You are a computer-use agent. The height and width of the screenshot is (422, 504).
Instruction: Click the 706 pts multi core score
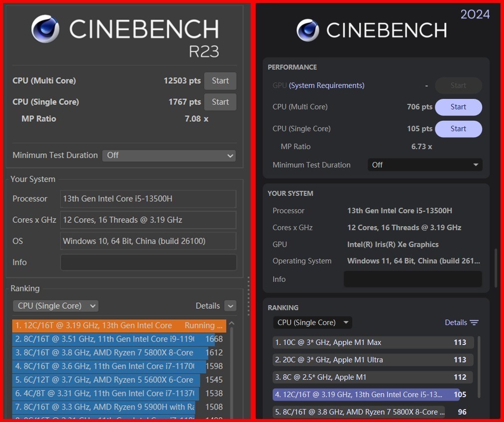click(x=419, y=107)
